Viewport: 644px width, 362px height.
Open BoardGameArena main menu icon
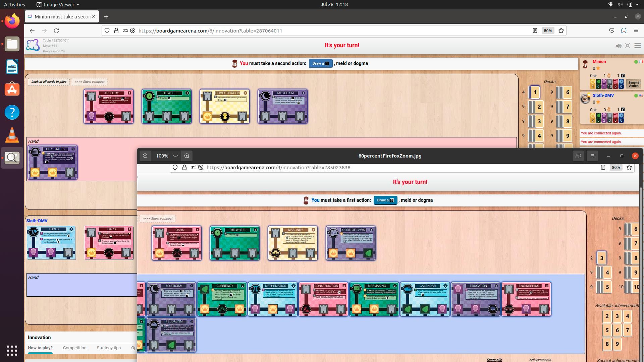click(638, 46)
